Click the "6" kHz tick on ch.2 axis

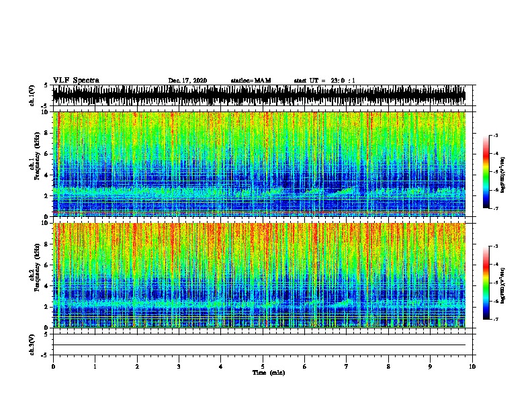point(46,265)
